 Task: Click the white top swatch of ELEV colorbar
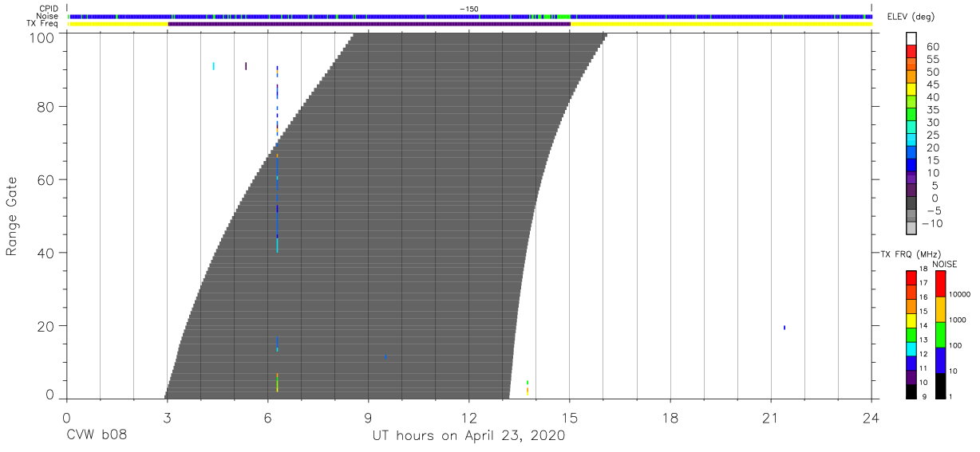coord(911,39)
